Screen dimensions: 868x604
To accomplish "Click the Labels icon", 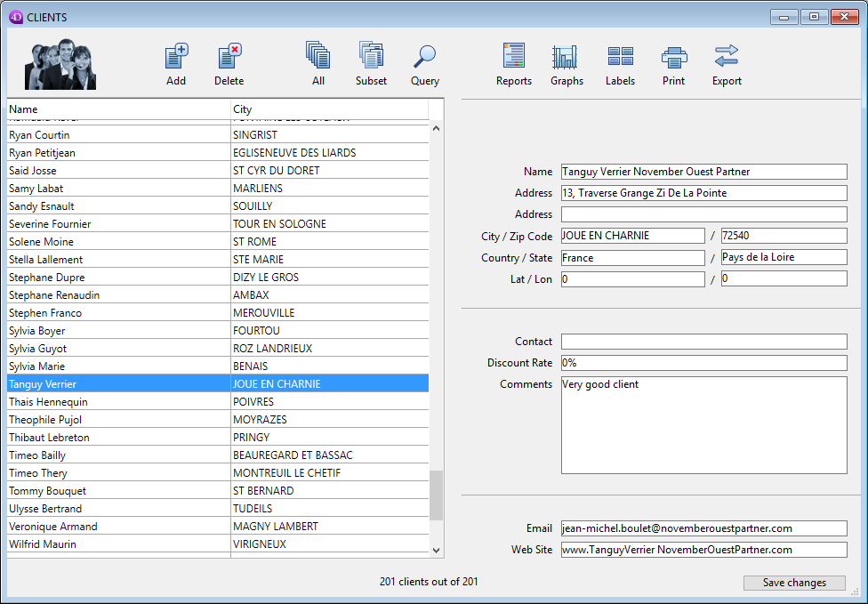I will pos(620,57).
